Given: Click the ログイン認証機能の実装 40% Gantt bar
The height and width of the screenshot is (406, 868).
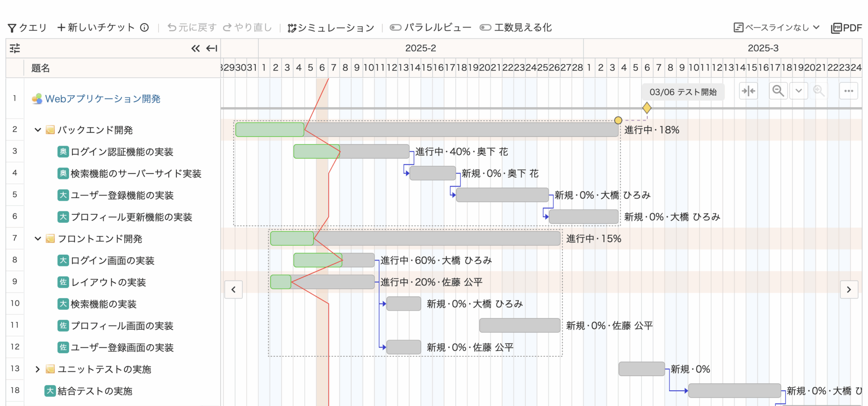Looking at the screenshot, I should 351,151.
